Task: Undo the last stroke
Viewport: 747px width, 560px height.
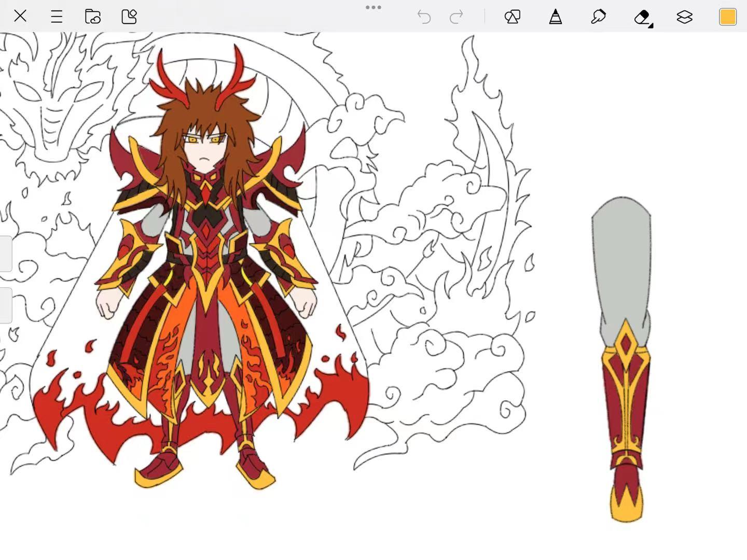Action: [424, 17]
